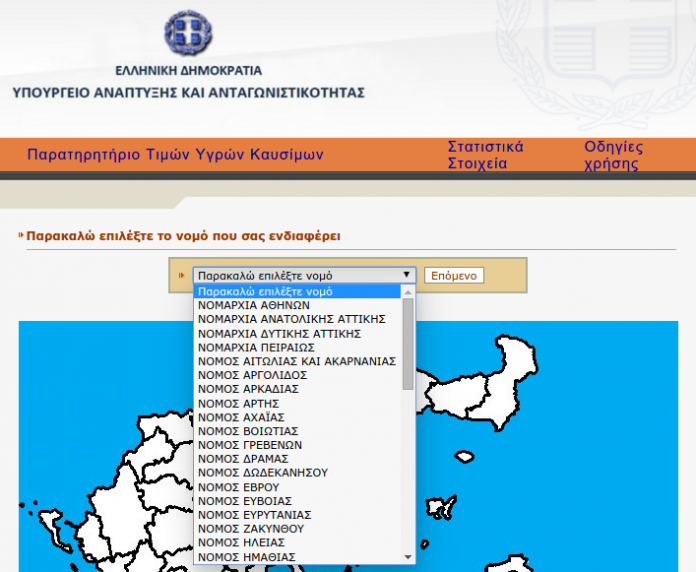Click the Επόμενο button
The image size is (696, 572).
pos(454,276)
